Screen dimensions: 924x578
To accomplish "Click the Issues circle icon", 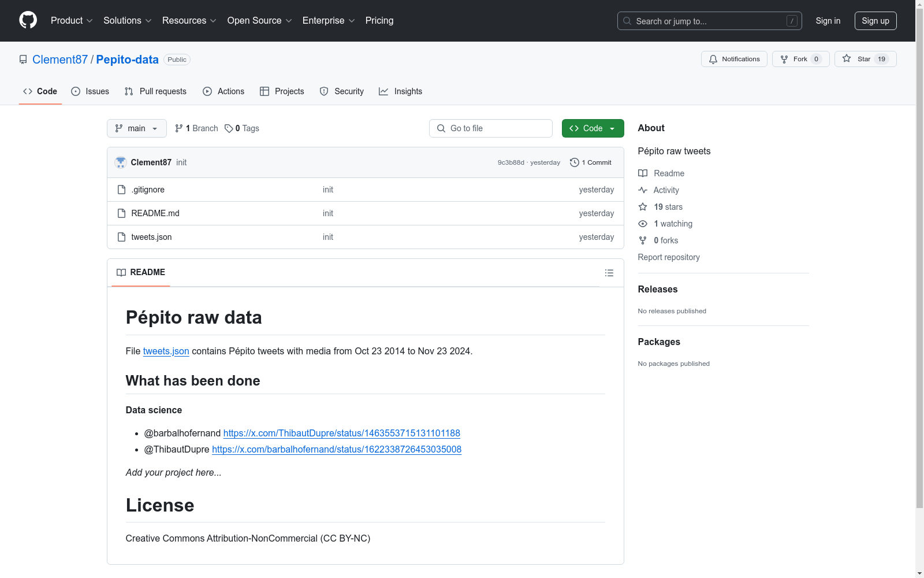I will [76, 91].
